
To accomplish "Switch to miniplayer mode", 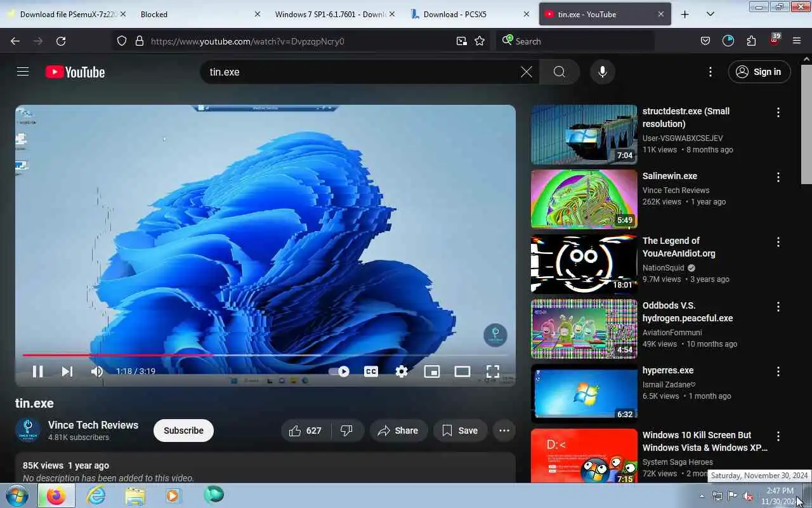I will 432,371.
